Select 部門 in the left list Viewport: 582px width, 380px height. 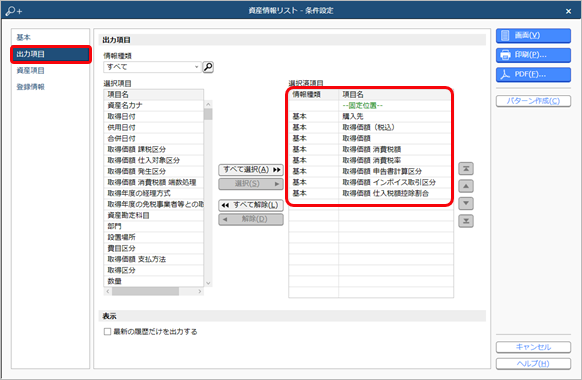click(x=154, y=226)
